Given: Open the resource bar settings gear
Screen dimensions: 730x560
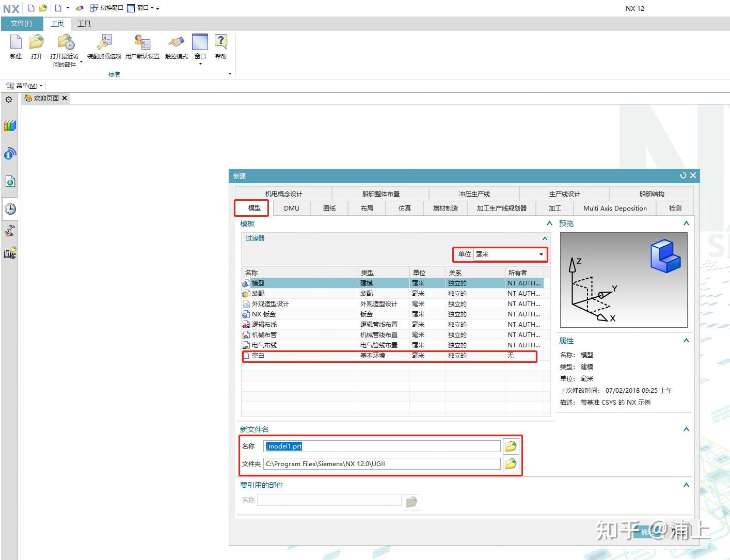Looking at the screenshot, I should pyautogui.click(x=9, y=100).
